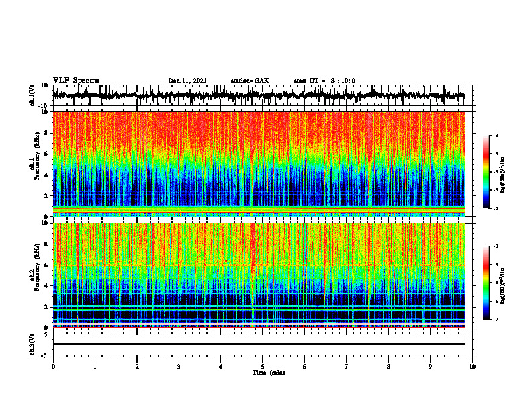This screenshot has height=411, width=532.
Task: Click the "Time (min)" axis label
Action: point(269,373)
